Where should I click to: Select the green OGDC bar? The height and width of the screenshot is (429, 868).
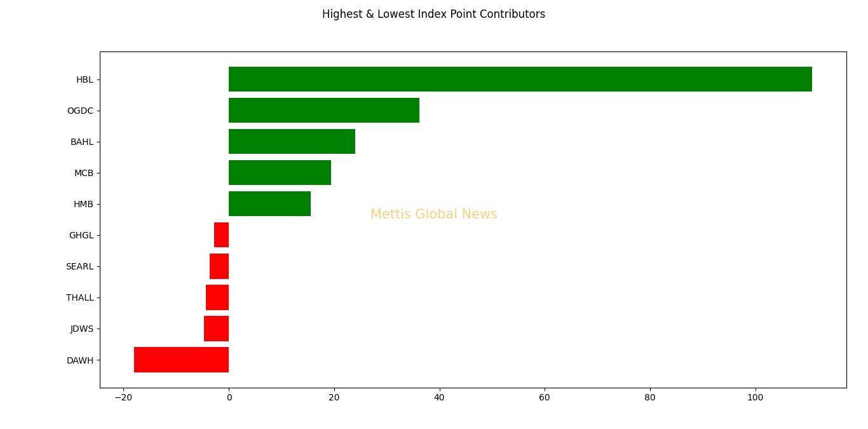click(x=323, y=111)
